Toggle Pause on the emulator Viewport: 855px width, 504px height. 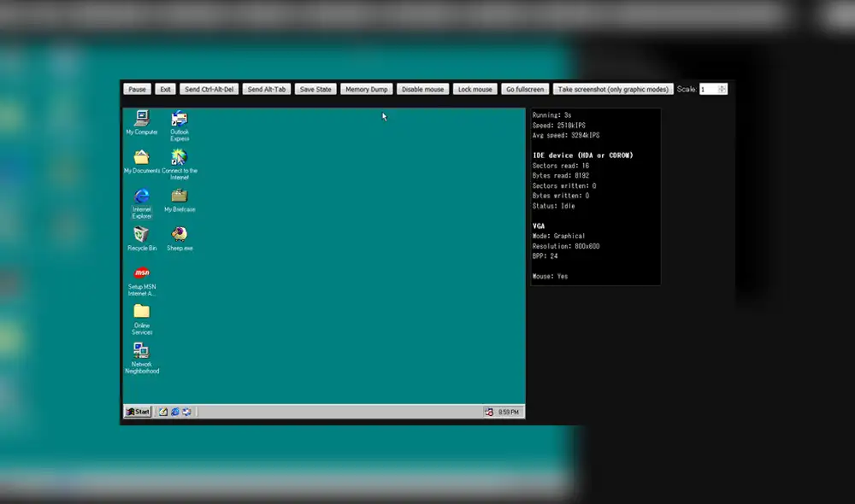[x=137, y=88]
